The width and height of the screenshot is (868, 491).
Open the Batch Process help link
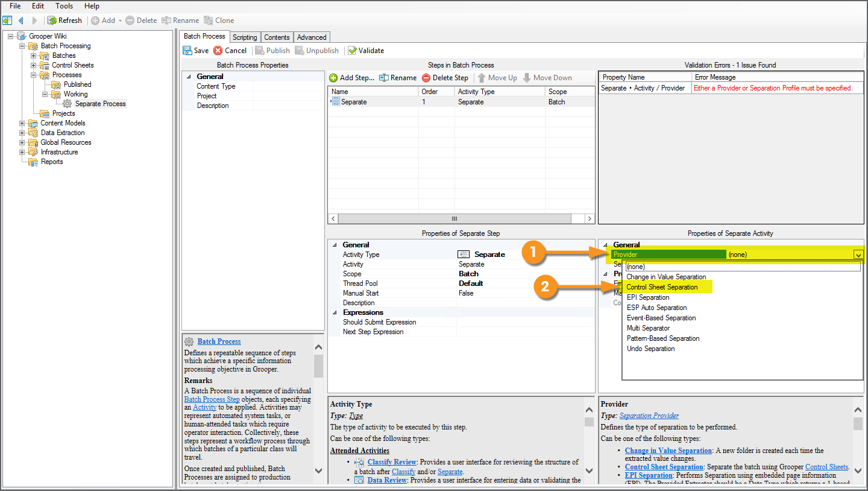219,341
